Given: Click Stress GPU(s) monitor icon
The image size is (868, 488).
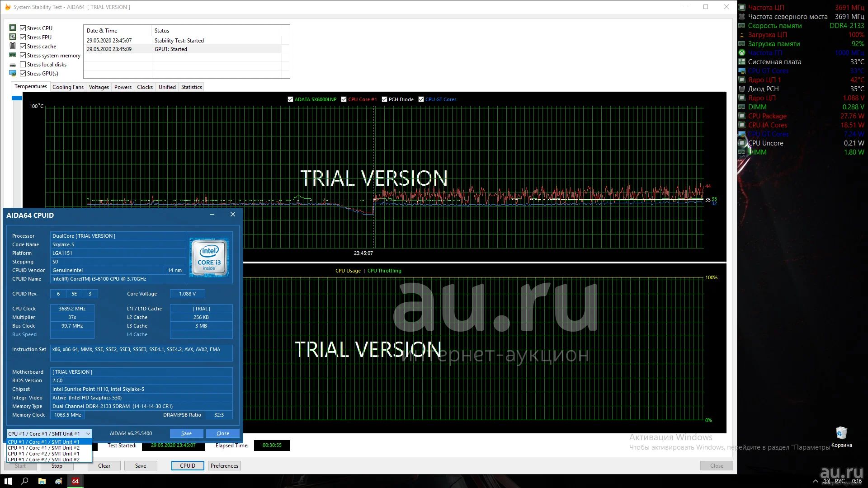Looking at the screenshot, I should point(13,73).
